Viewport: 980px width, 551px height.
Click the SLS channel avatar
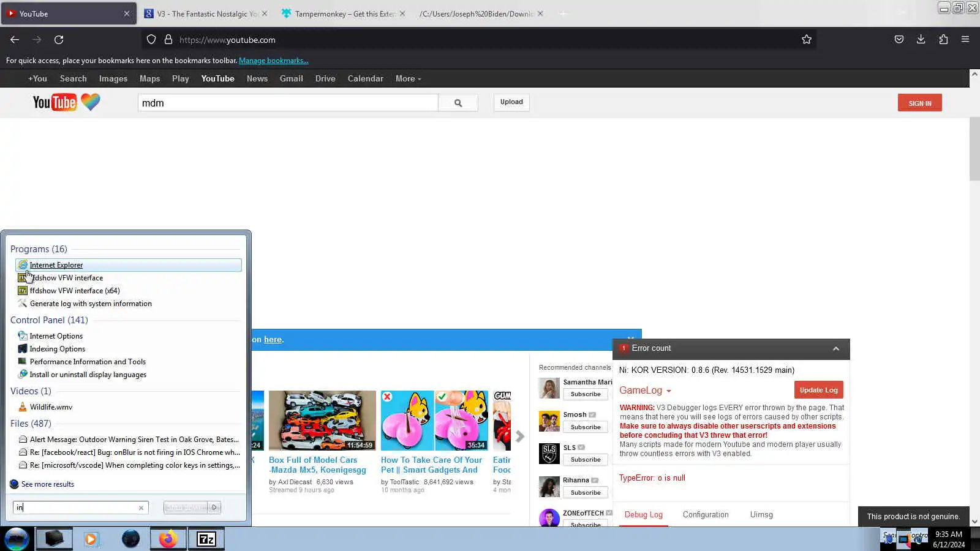(x=549, y=454)
